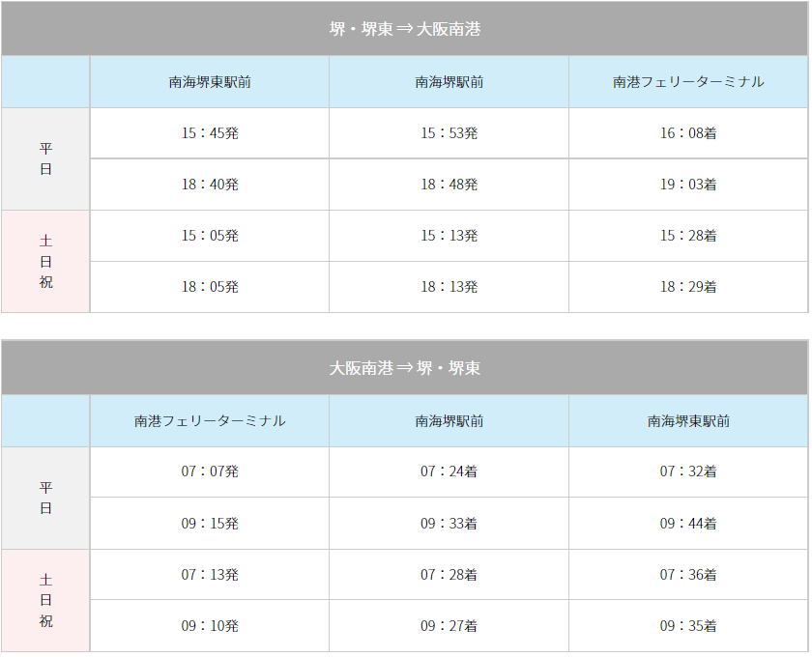This screenshot has height=657, width=812.
Task: Click the 19:03着 arrival time
Action: coord(688,185)
